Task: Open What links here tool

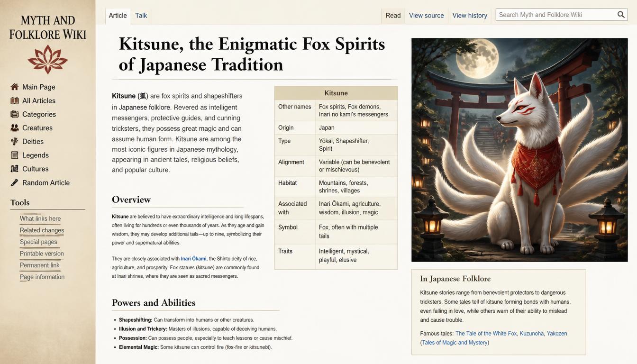Action: (40, 218)
